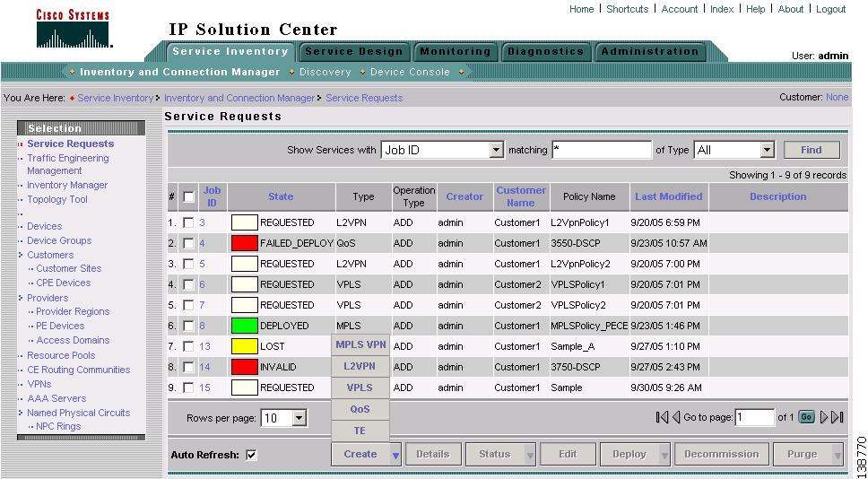The image size is (868, 479).
Task: Click the matching text input field
Action: [602, 150]
